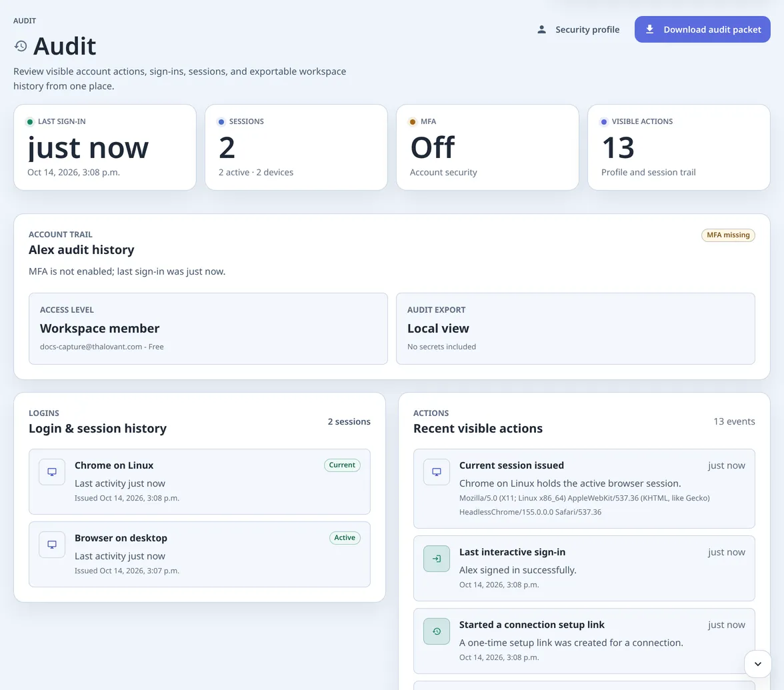Viewport: 784px width, 690px height.
Task: Click the green dot on Last sign-in card
Action: pos(30,122)
